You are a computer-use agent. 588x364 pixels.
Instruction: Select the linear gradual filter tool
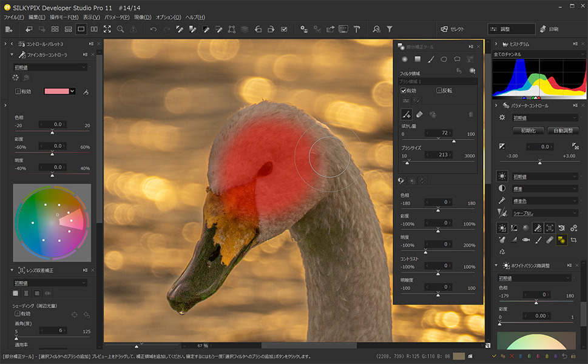pyautogui.click(x=417, y=59)
